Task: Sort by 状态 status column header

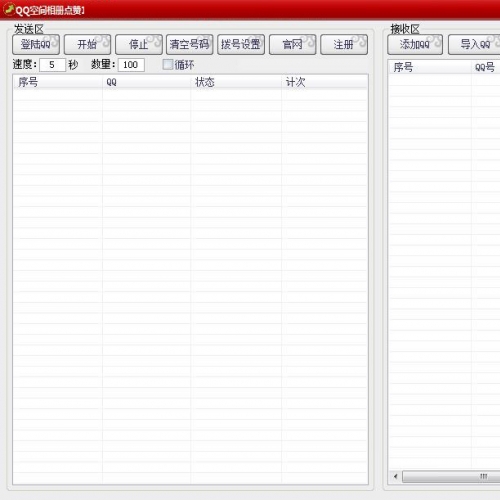Action: click(x=236, y=82)
